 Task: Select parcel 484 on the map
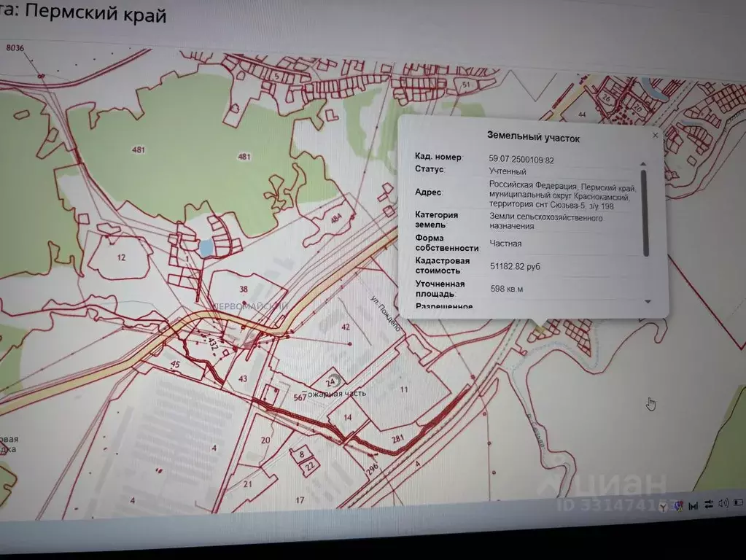tap(336, 219)
